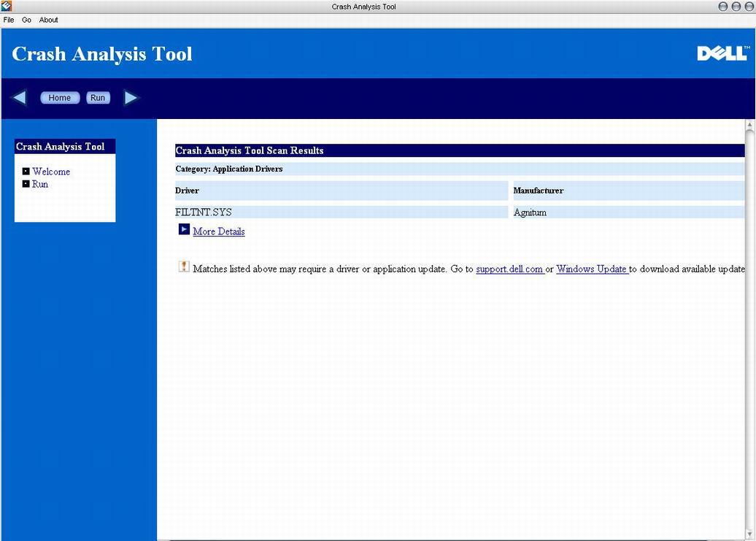Image resolution: width=756 pixels, height=541 pixels.
Task: Minimize the window using the first title bar button
Action: [x=722, y=7]
